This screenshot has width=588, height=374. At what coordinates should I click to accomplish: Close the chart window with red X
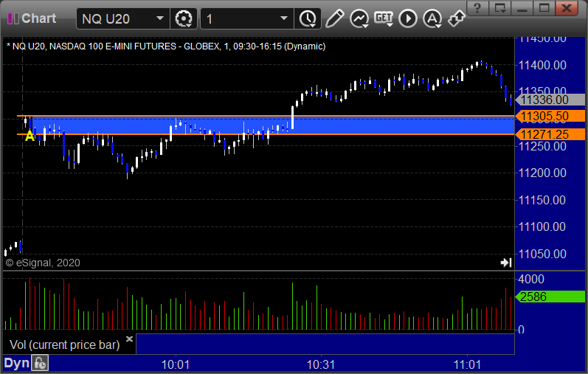click(567, 8)
